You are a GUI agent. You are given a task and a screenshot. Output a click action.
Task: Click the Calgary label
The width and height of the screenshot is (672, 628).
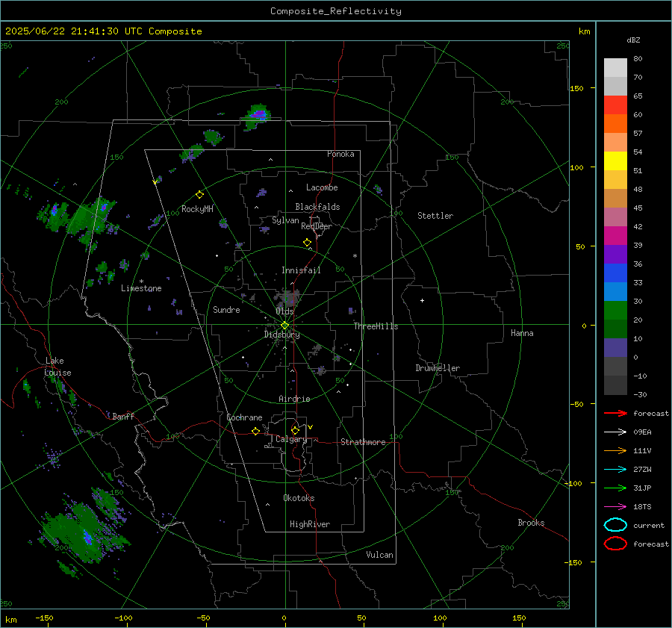coord(291,439)
